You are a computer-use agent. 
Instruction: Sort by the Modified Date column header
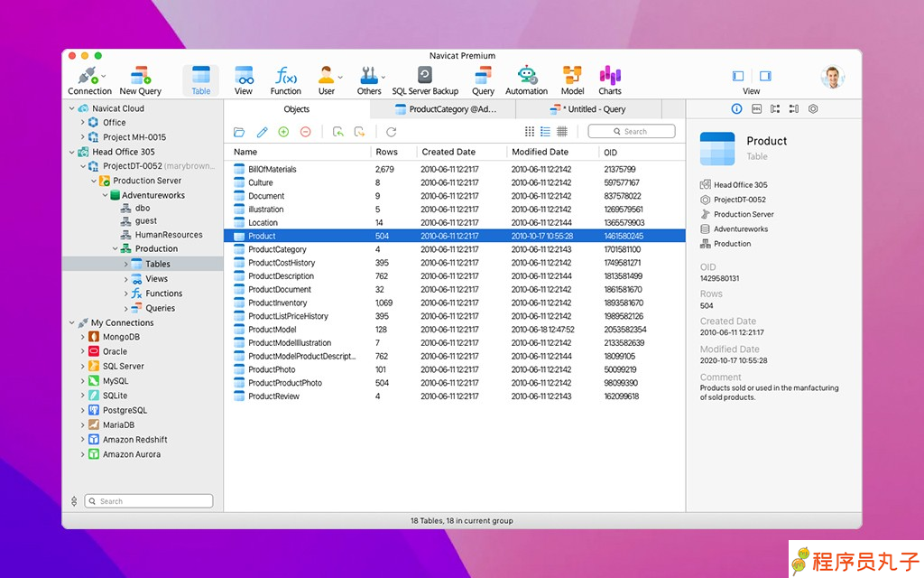[540, 152]
